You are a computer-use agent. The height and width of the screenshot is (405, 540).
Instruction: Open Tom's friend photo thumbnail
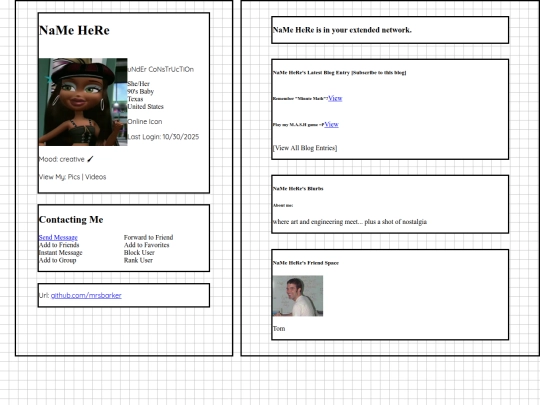click(x=298, y=296)
